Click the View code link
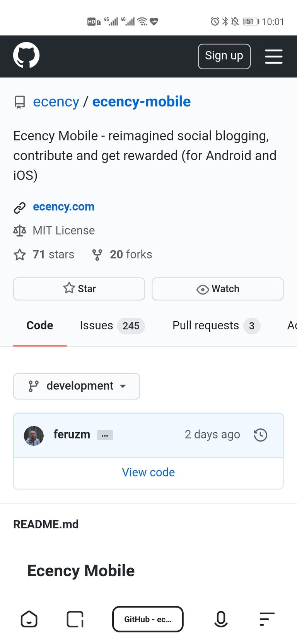 click(148, 472)
